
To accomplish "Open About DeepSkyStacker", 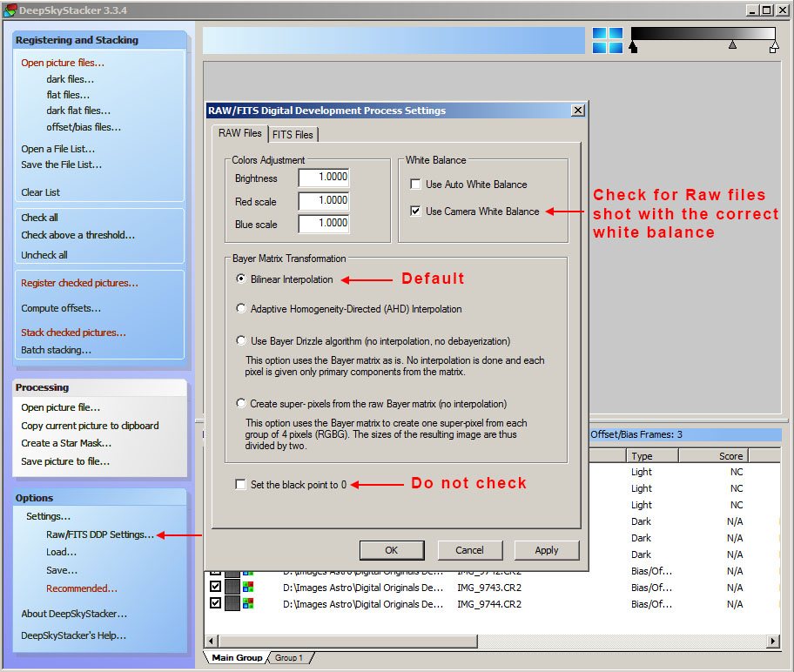I will pyautogui.click(x=74, y=614).
